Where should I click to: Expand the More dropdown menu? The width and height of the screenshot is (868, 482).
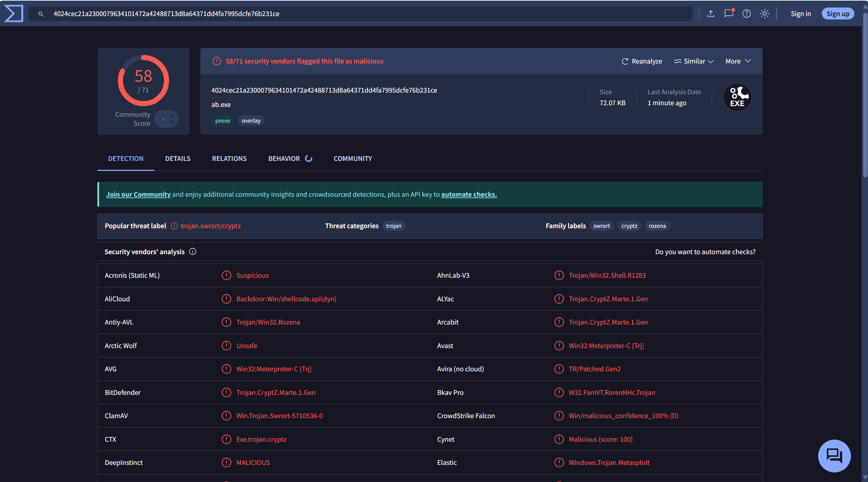(738, 61)
